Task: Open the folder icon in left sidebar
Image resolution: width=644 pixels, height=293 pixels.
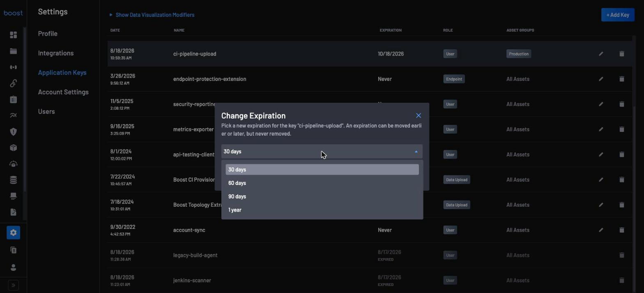Action: [13, 51]
